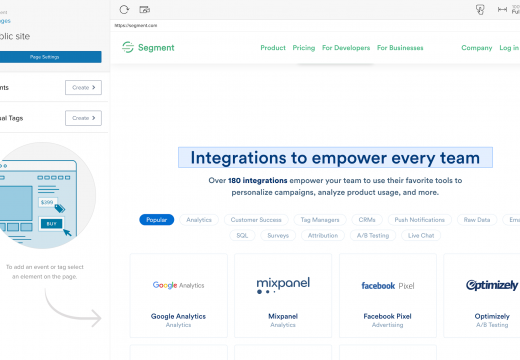Select the Popular filter tab

point(157,220)
